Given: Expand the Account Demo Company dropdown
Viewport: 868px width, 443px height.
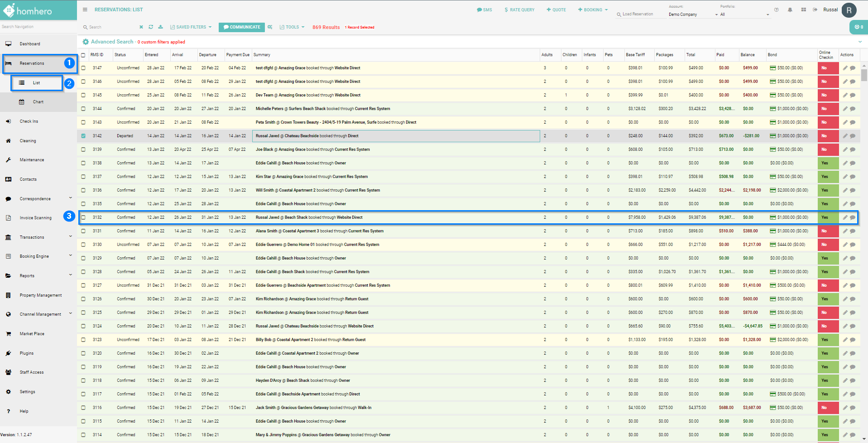Looking at the screenshot, I should 693,14.
